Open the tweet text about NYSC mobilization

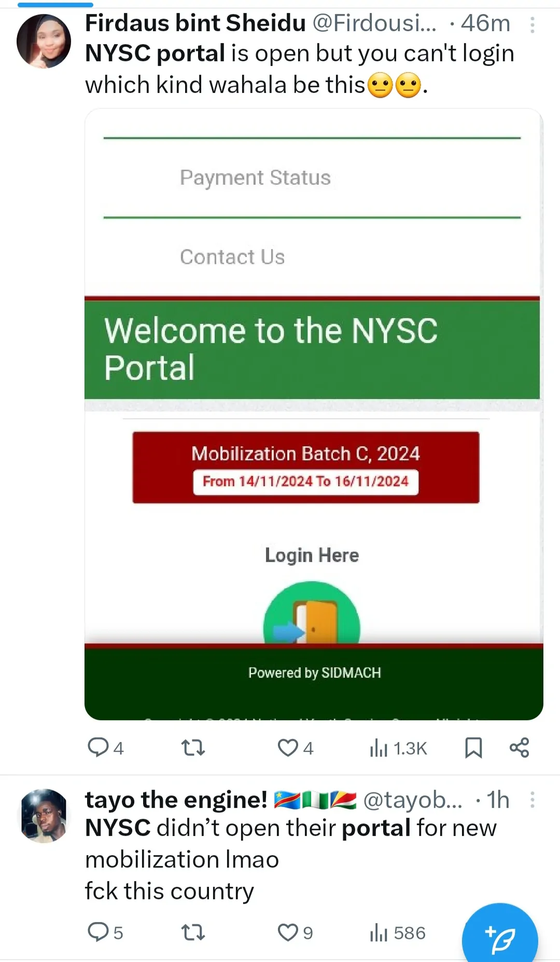coord(290,859)
